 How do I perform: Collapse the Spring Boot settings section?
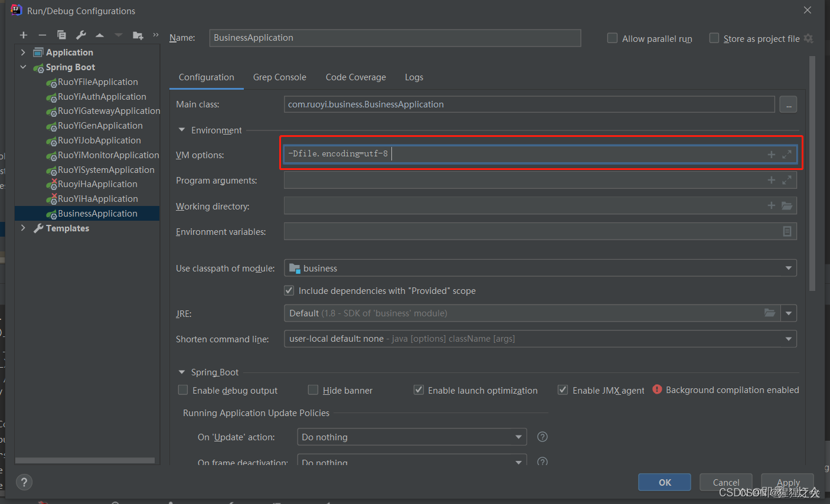click(181, 372)
